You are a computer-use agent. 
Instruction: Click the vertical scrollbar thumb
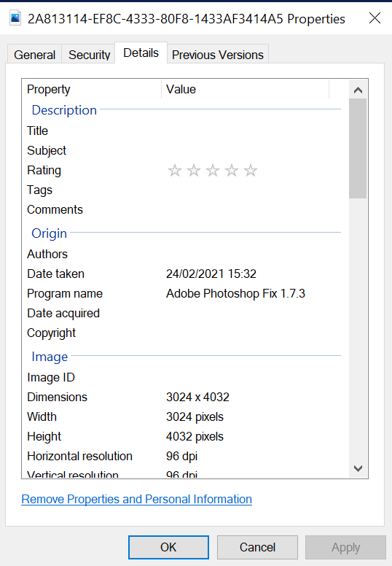coord(358,148)
